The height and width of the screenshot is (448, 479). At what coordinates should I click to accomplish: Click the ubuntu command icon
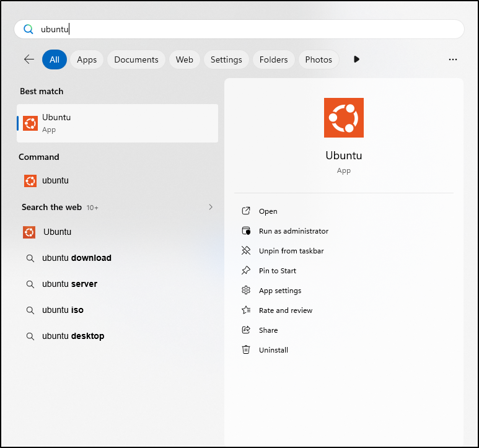pos(30,181)
